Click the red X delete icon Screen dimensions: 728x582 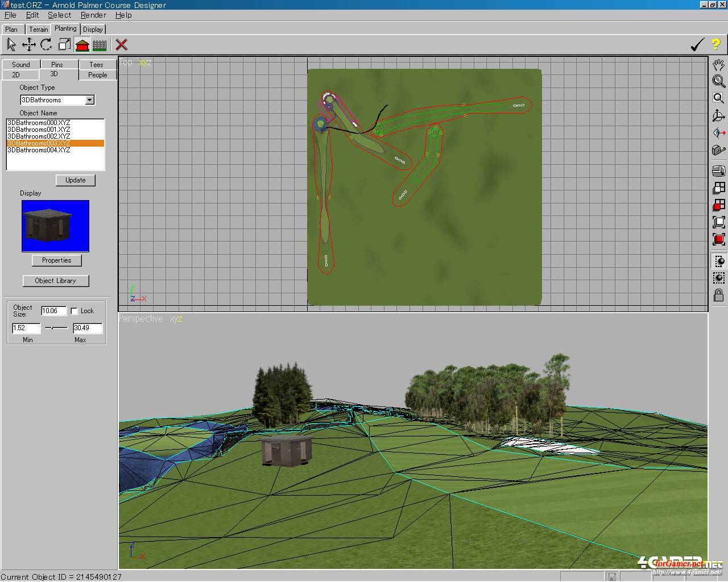point(121,44)
